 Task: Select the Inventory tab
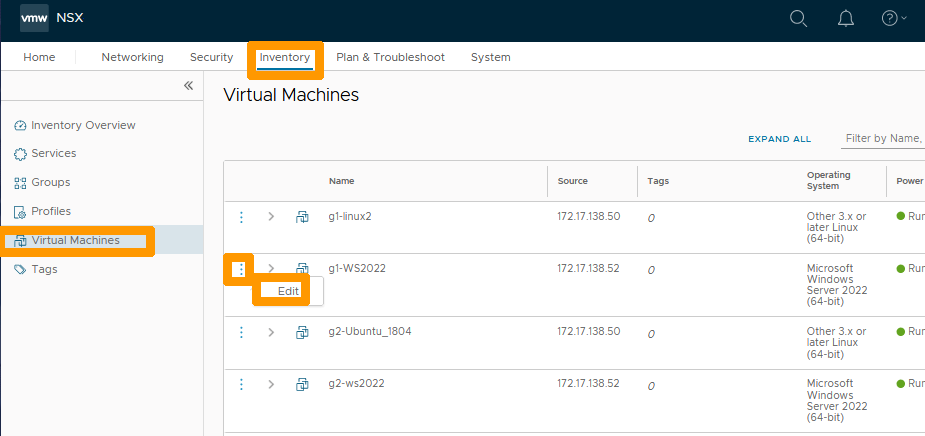[285, 57]
